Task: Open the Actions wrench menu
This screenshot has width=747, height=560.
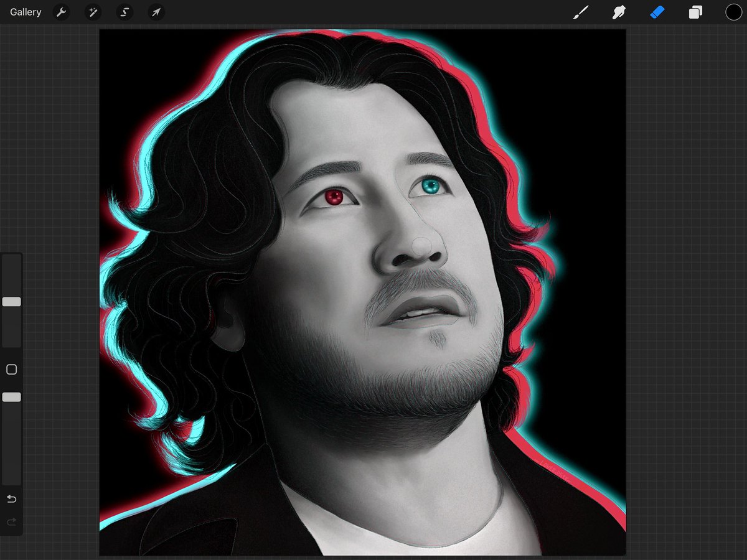Action: click(x=61, y=12)
